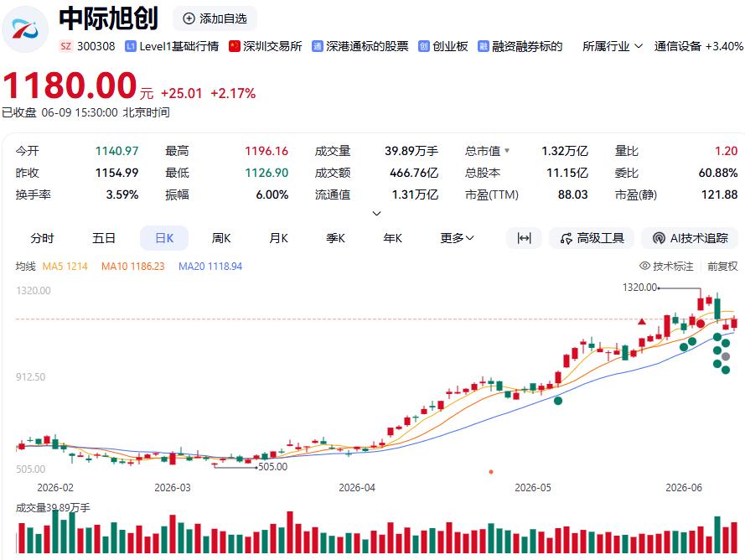Viewport: 745px width, 560px height.
Task: Open the 更多 period dropdown
Action: click(x=457, y=238)
